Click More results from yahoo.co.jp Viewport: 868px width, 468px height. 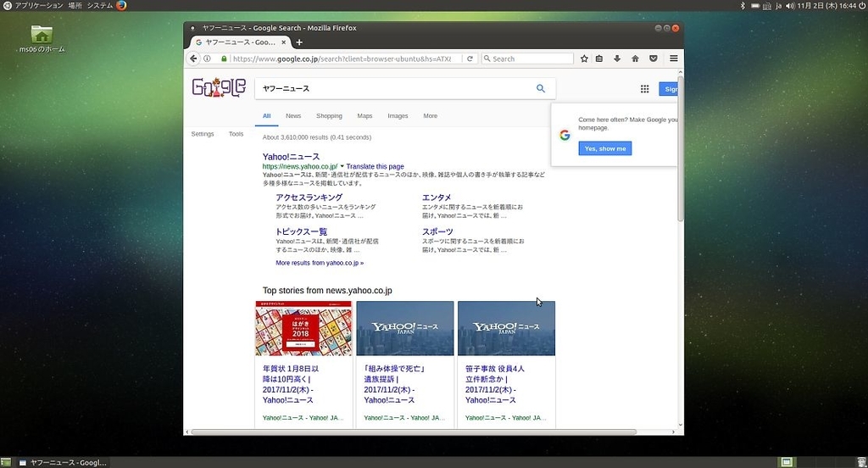click(x=320, y=263)
